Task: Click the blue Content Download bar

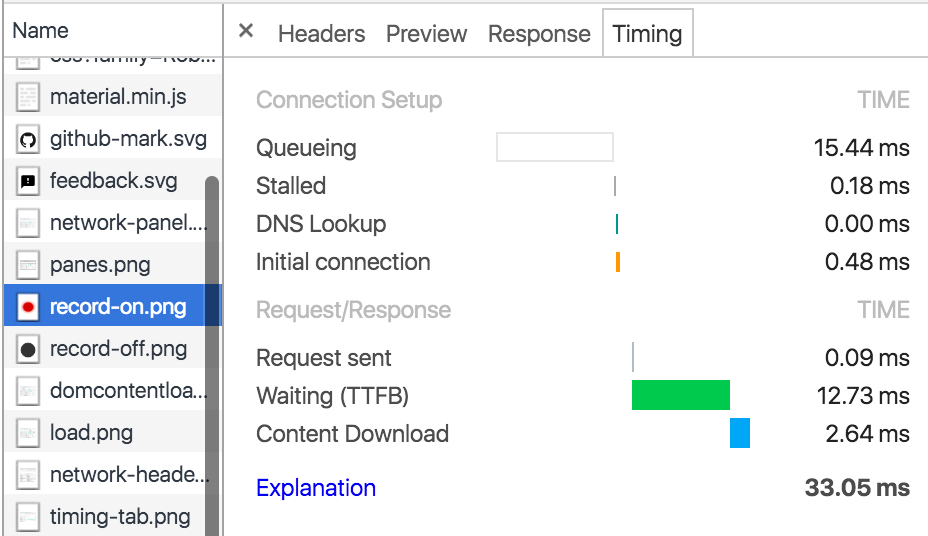Action: [740, 433]
